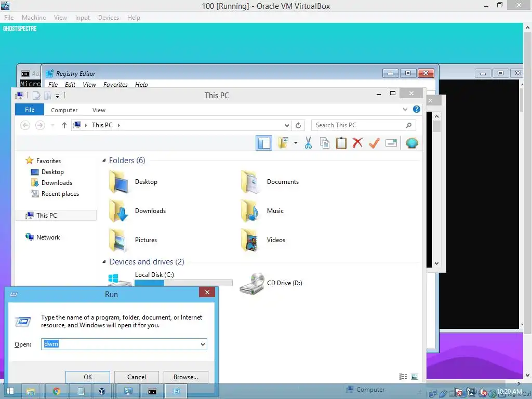Switch to large icons view button

pyautogui.click(x=415, y=377)
